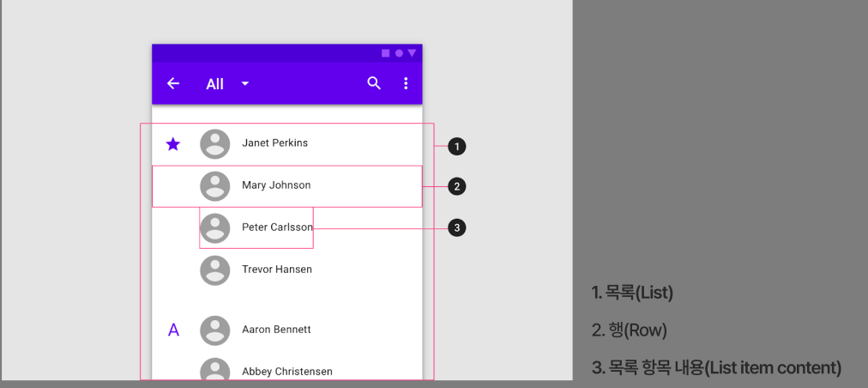
Task: Open the search icon in the app bar
Action: coord(374,83)
